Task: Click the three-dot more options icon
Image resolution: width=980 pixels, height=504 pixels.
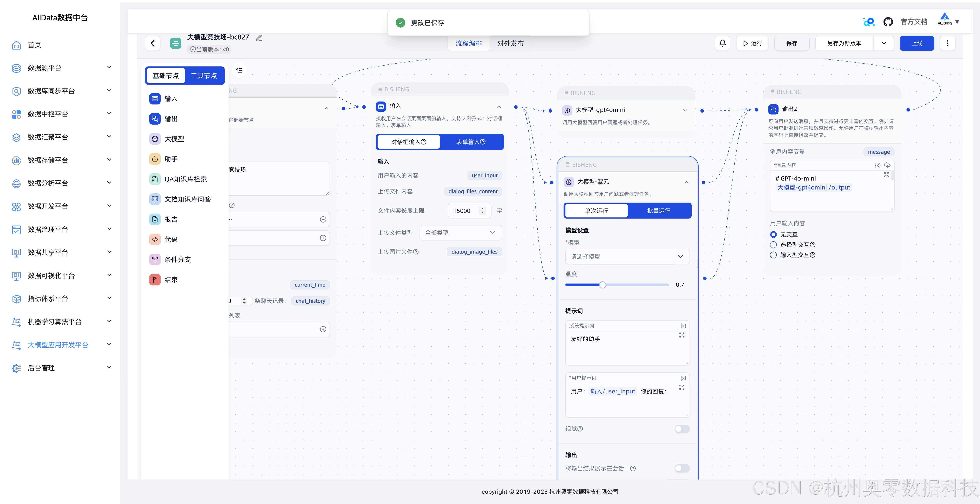Action: click(x=947, y=43)
